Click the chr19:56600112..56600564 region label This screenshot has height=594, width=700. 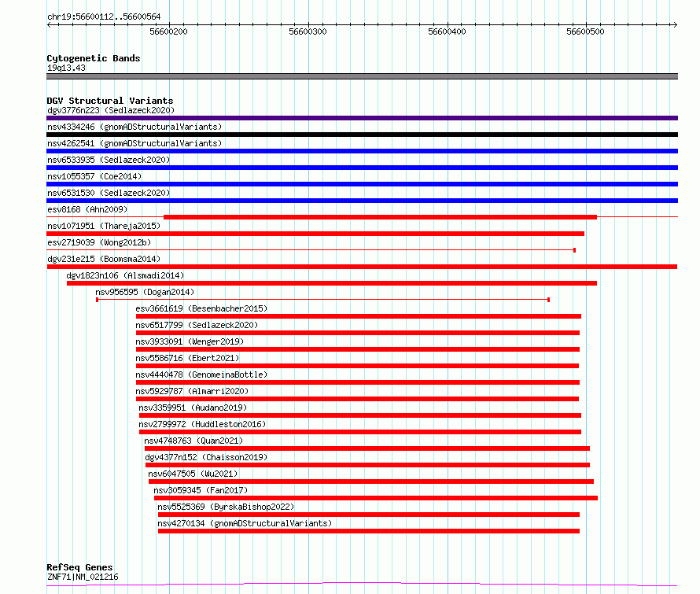click(x=104, y=17)
